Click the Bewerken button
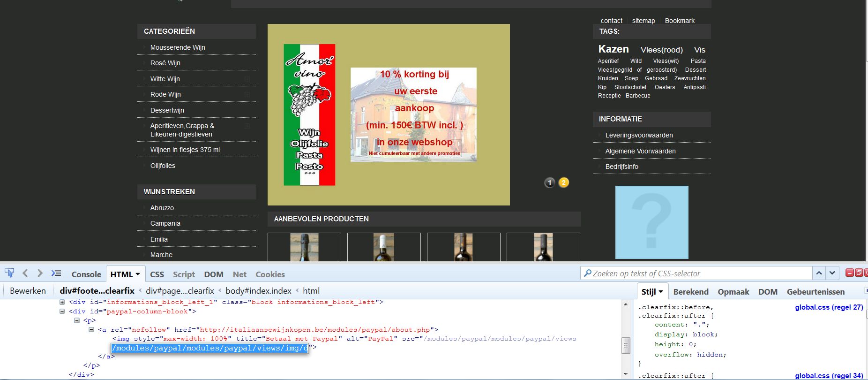Screen dimensions: 868x380 click(x=28, y=291)
